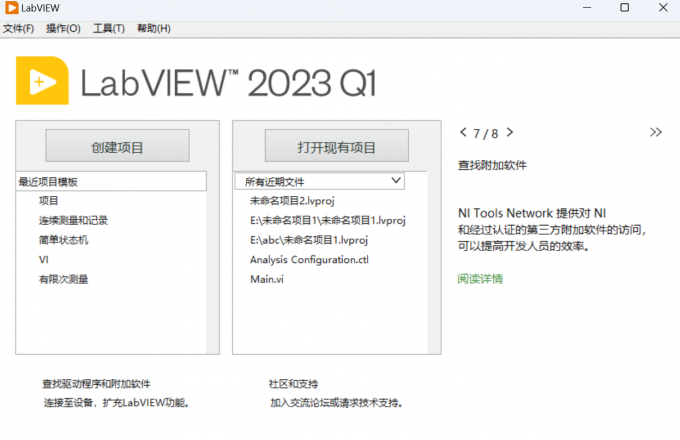Open the 操作(O) menu
This screenshot has height=440, width=680.
(x=63, y=29)
